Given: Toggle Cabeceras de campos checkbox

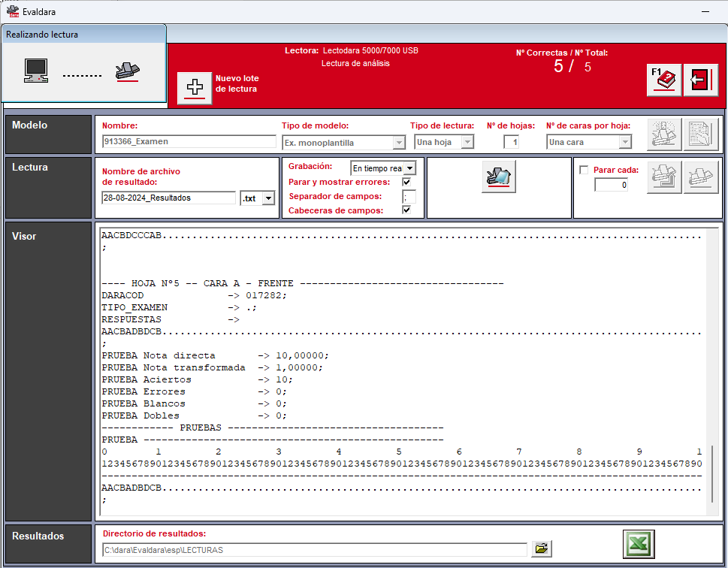Looking at the screenshot, I should tap(406, 210).
